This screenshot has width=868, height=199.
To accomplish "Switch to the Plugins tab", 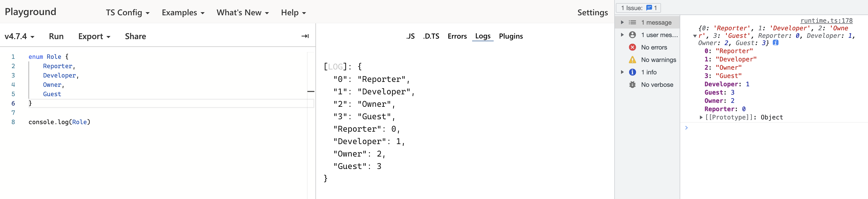I will pos(511,36).
